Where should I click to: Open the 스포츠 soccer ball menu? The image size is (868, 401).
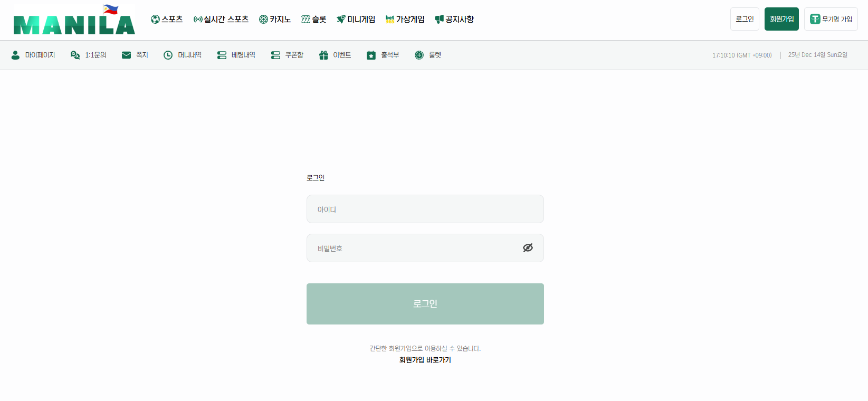coord(167,20)
